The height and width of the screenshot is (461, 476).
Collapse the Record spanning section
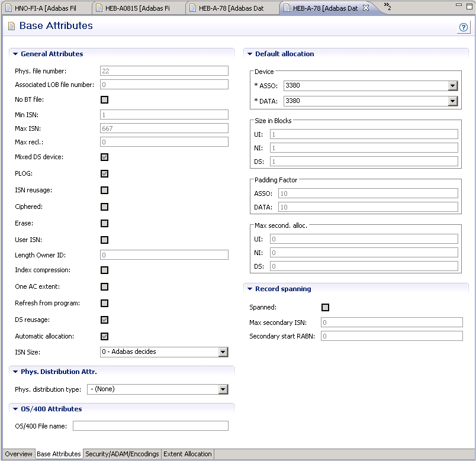click(249, 288)
